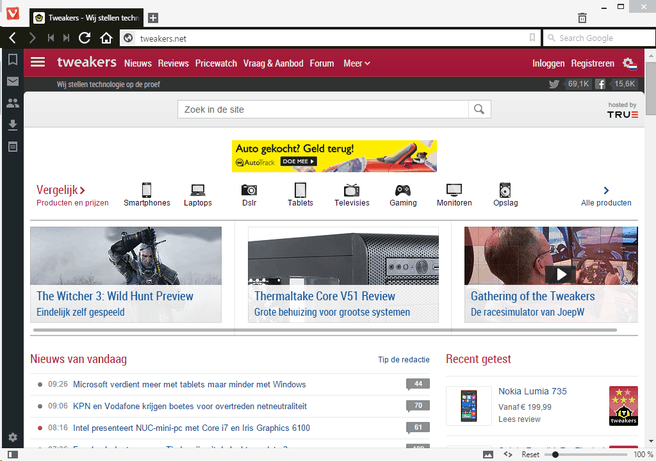Toggle the side panel visibility button
656x461 pixels.
13,455
